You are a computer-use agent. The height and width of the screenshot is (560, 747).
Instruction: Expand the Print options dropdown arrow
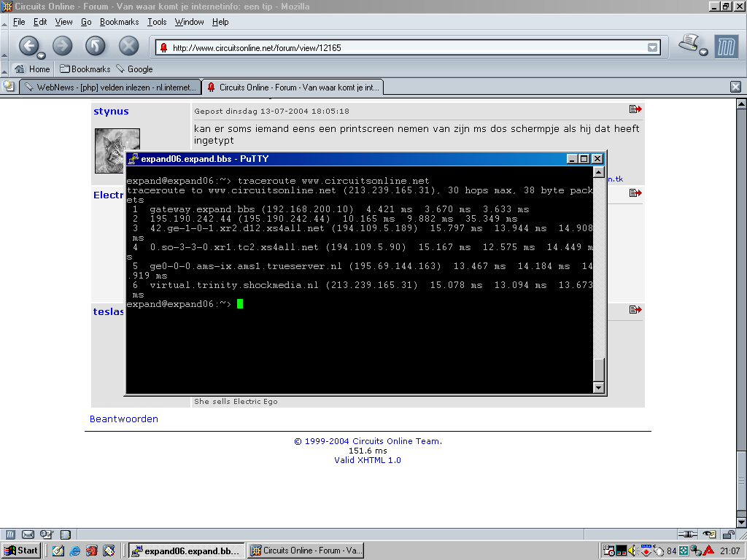[x=703, y=52]
